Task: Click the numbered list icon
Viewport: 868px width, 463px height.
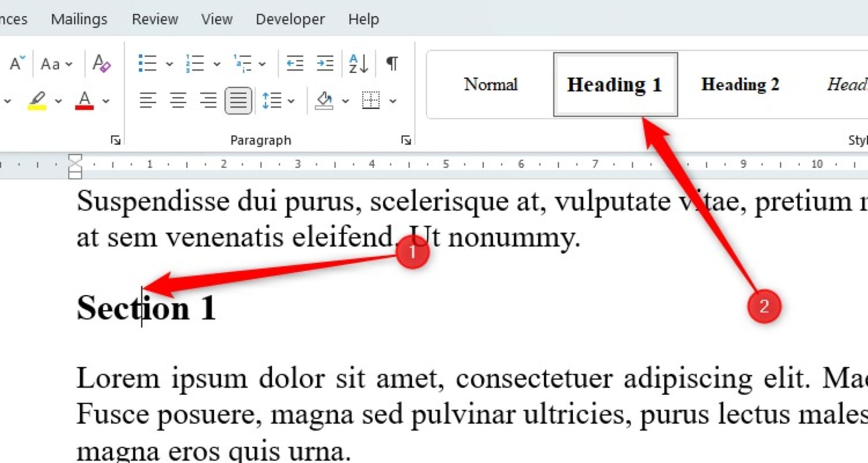Action: [x=195, y=63]
